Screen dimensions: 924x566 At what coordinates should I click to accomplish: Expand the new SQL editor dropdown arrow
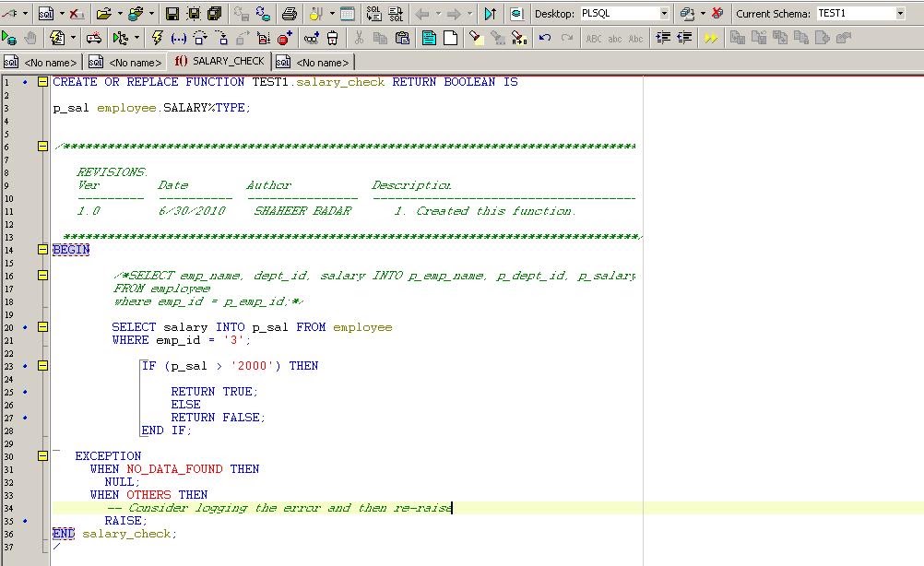pos(61,13)
